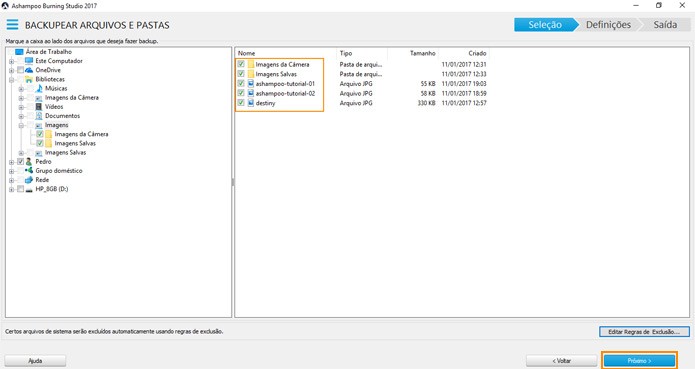Uncheck ashampoo-tutorial-01 in the file list
The image size is (695, 369).
tap(241, 83)
